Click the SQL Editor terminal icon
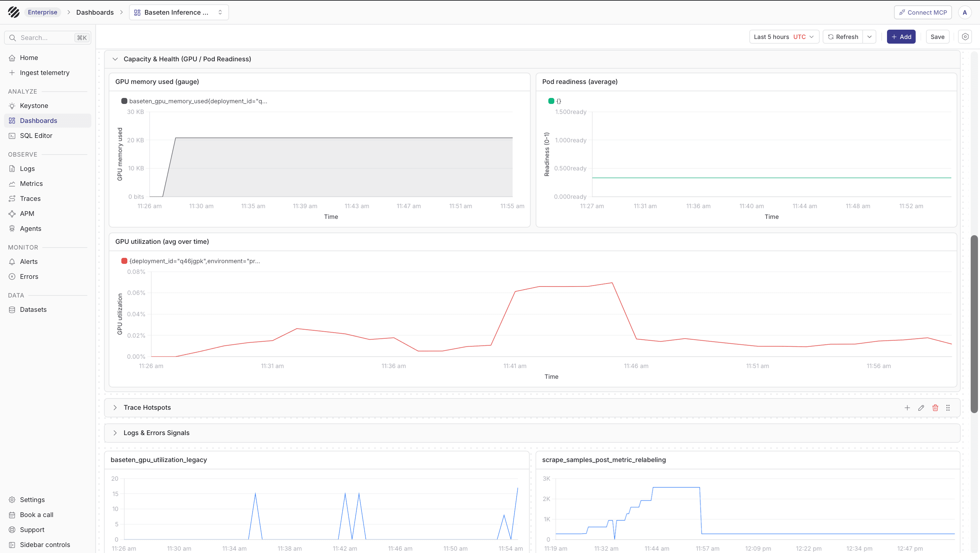 pyautogui.click(x=12, y=136)
